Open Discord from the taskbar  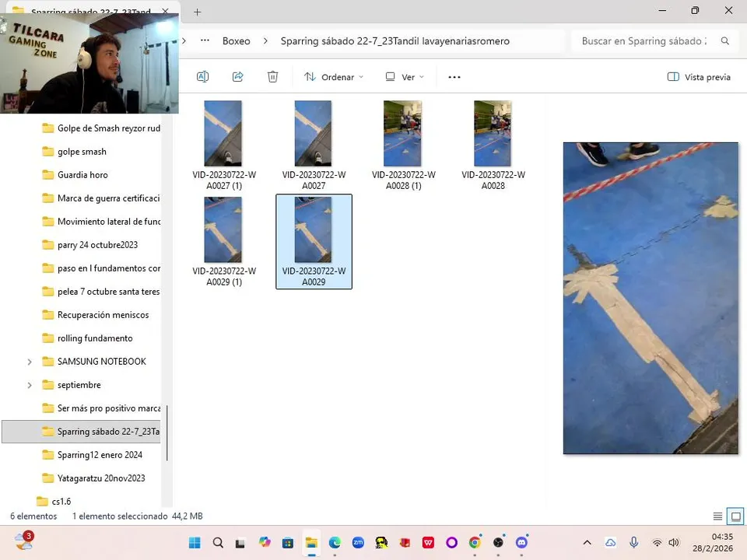tap(521, 542)
